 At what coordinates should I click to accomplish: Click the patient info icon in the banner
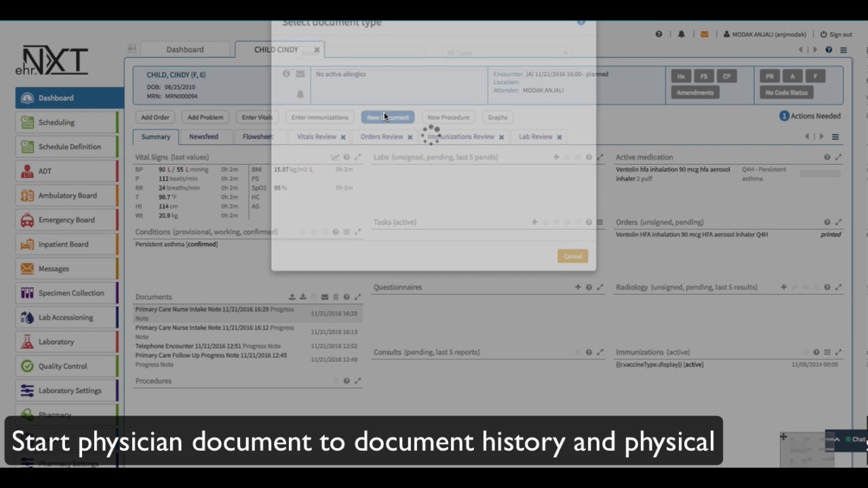click(x=286, y=74)
